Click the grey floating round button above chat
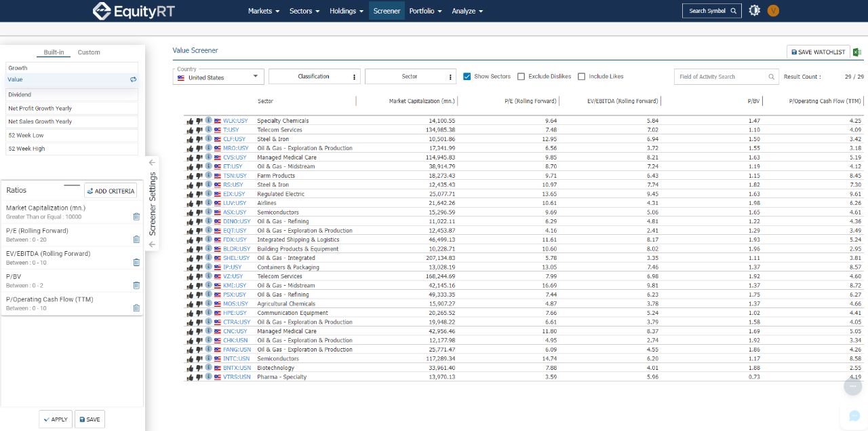 pos(853,386)
